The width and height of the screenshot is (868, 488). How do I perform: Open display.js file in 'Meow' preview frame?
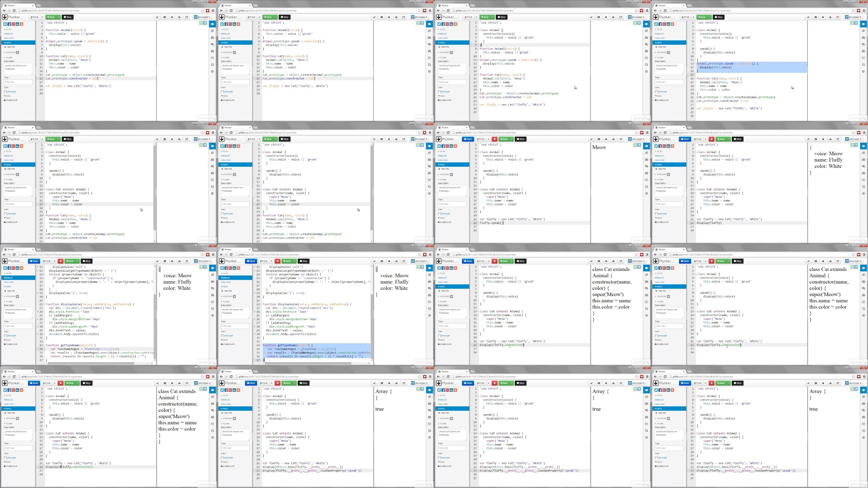coord(442,156)
